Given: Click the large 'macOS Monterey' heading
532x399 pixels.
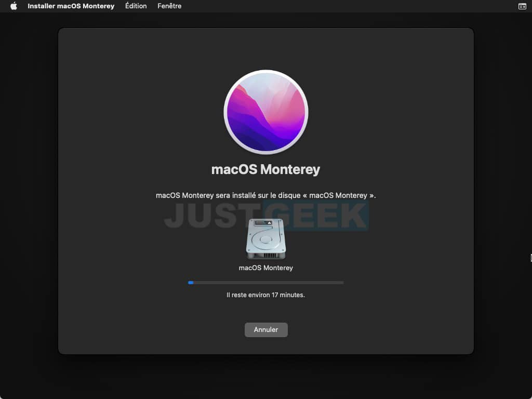Looking at the screenshot, I should tap(265, 169).
